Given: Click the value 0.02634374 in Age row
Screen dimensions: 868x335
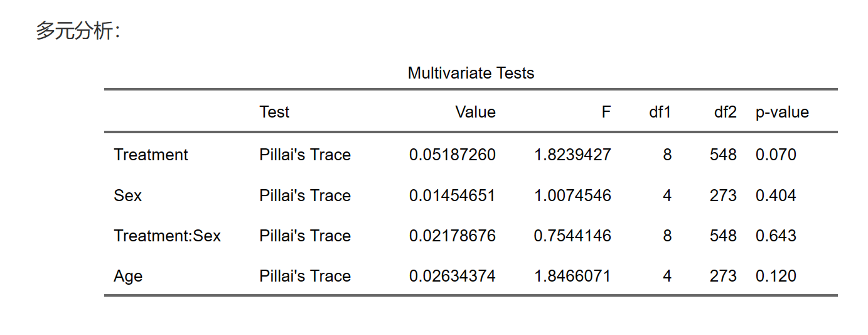Looking at the screenshot, I should point(452,277).
